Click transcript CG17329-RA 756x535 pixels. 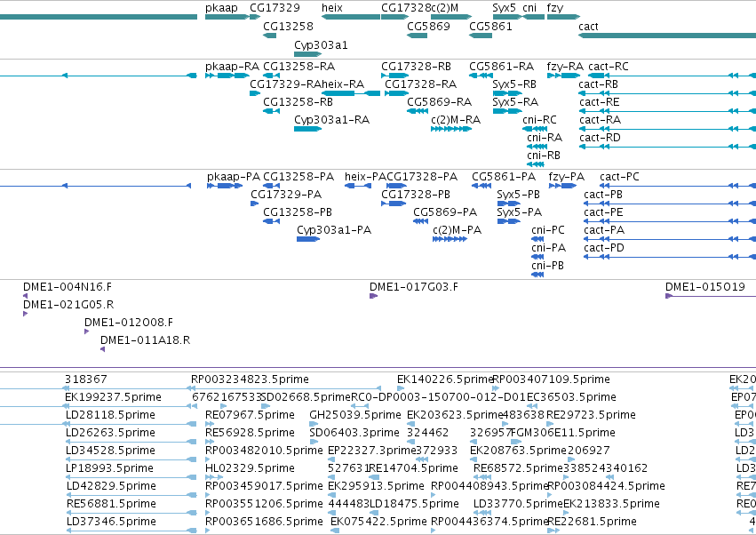pos(255,93)
